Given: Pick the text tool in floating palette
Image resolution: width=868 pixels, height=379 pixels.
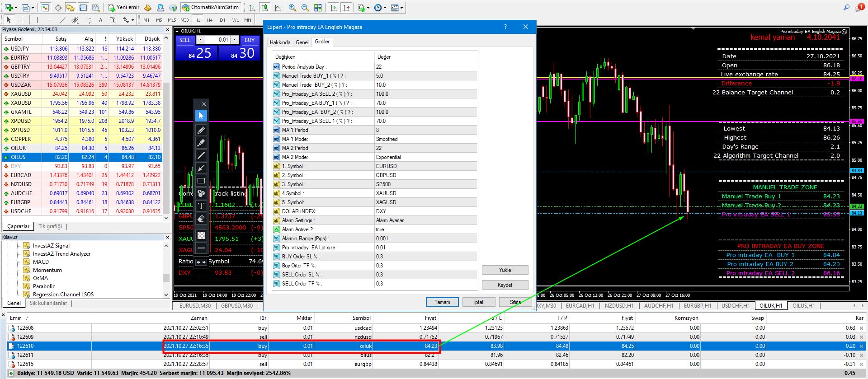Looking at the screenshot, I should pos(201,206).
